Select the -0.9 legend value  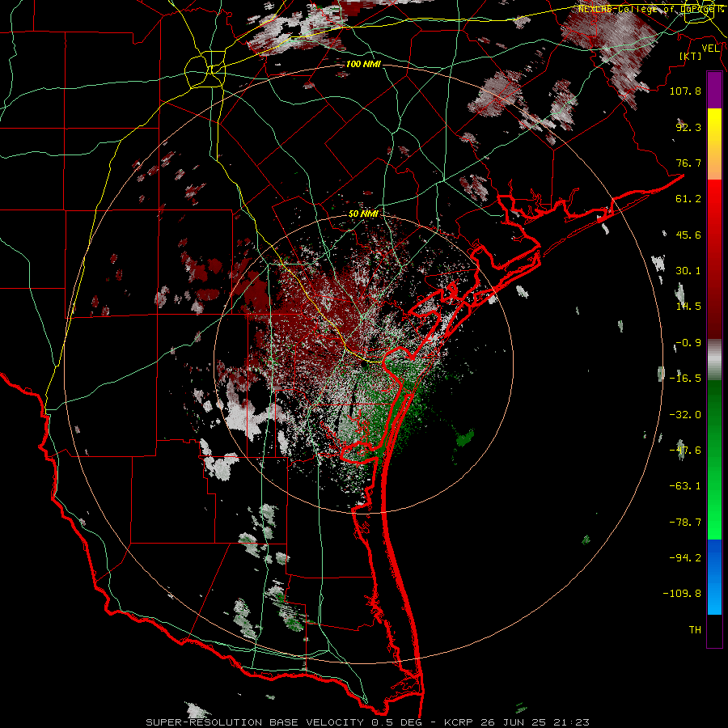[688, 342]
